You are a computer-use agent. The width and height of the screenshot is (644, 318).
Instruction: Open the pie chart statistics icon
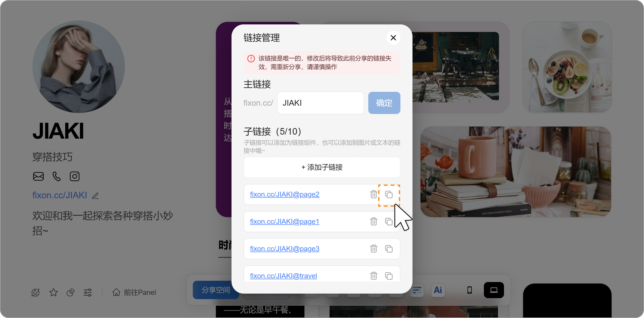point(70,293)
